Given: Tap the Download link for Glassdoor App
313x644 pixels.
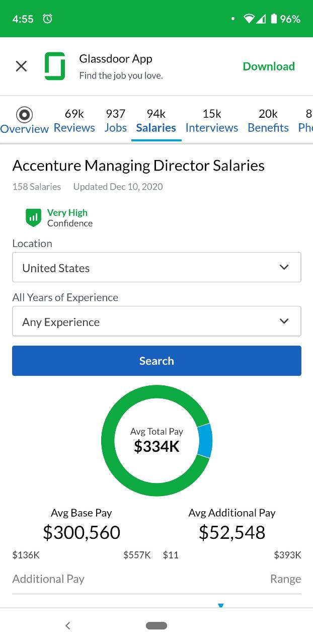Looking at the screenshot, I should [269, 66].
